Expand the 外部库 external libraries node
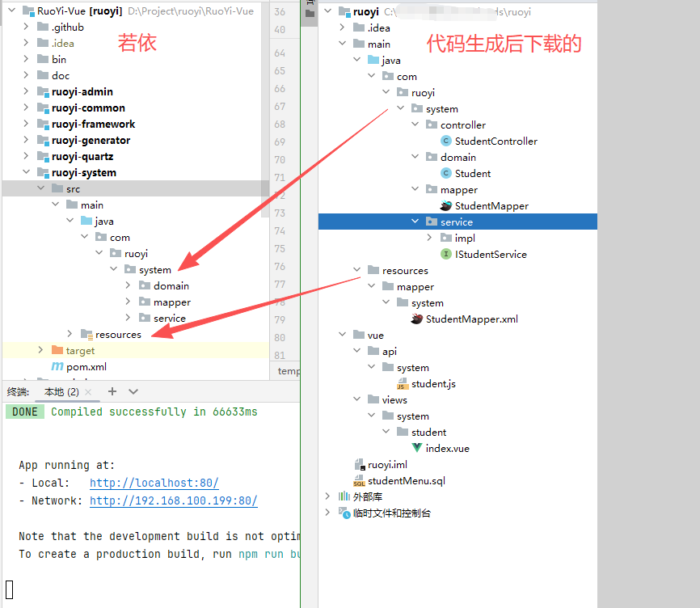This screenshot has width=700, height=608. pyautogui.click(x=327, y=496)
